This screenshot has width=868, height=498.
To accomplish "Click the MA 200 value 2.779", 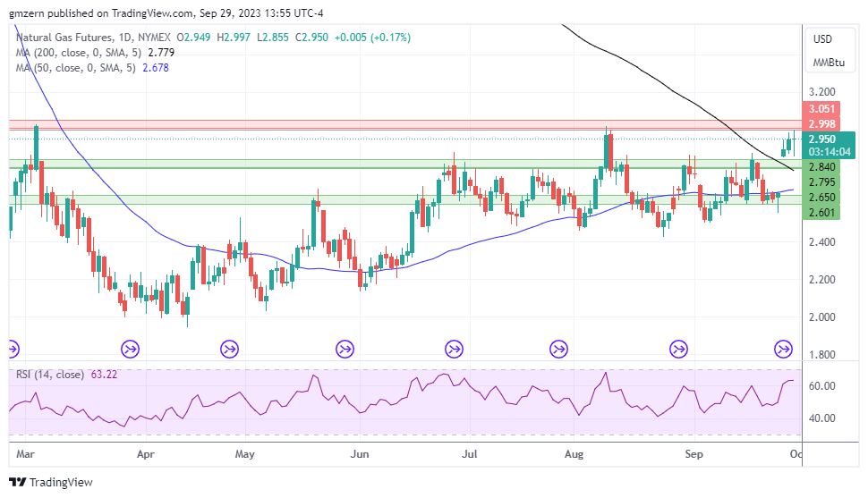I will click(x=161, y=53).
